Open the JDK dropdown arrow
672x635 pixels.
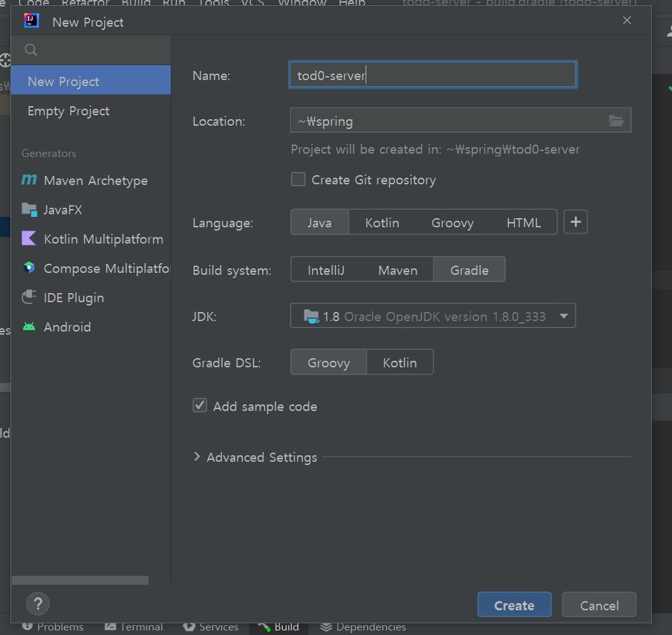pyautogui.click(x=564, y=316)
